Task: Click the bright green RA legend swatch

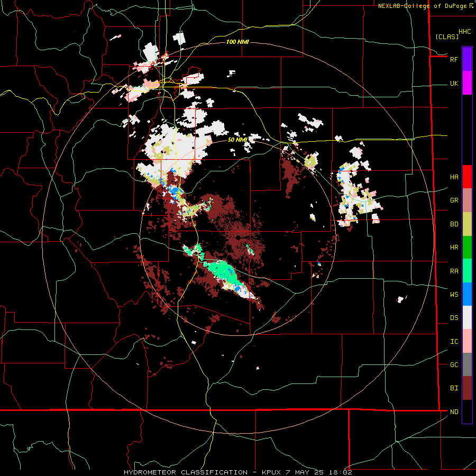Action: [x=467, y=271]
